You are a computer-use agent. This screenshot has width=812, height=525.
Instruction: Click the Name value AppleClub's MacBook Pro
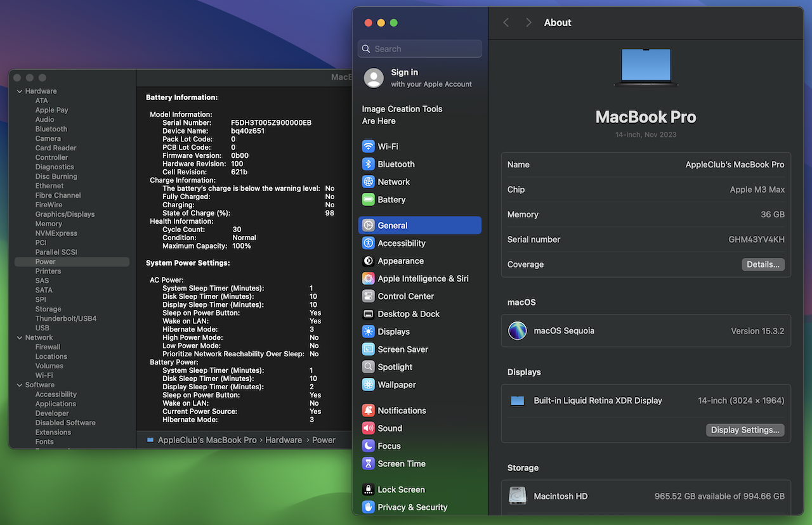(735, 164)
